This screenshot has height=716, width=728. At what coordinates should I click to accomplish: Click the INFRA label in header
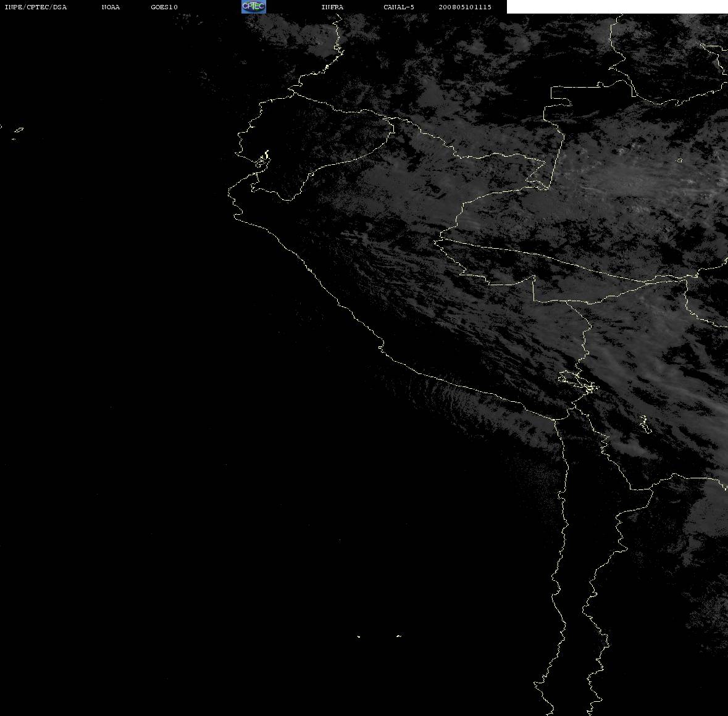pos(332,7)
